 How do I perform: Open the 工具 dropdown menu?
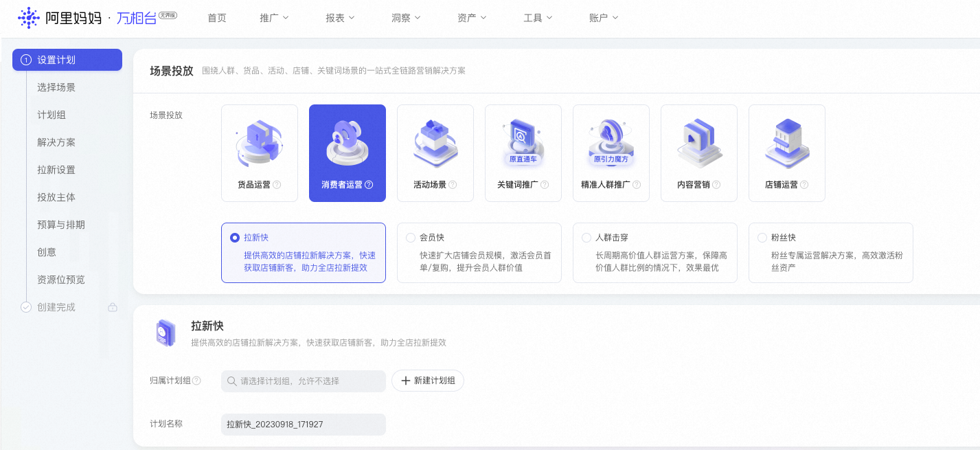point(538,18)
